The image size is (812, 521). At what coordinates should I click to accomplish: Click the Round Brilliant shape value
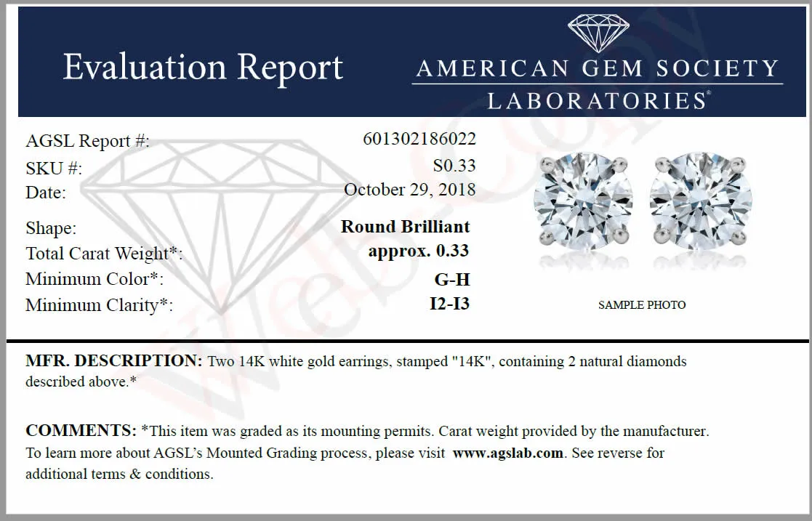pos(406,226)
